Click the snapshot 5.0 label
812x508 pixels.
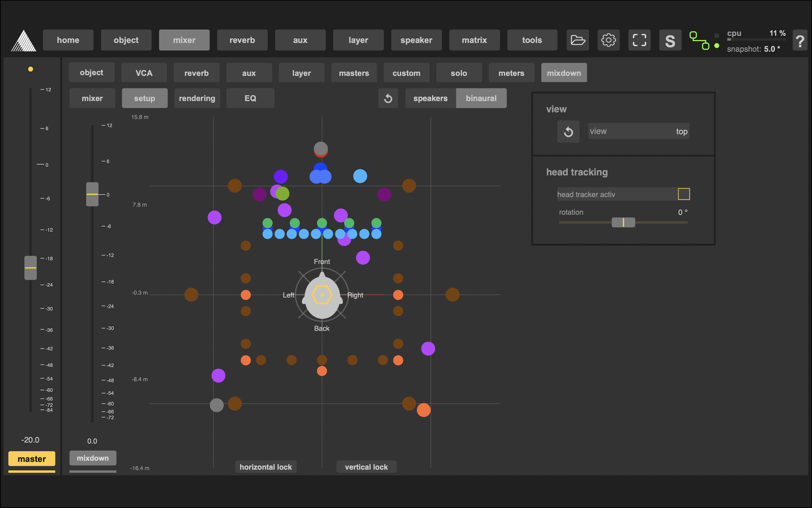(754, 49)
